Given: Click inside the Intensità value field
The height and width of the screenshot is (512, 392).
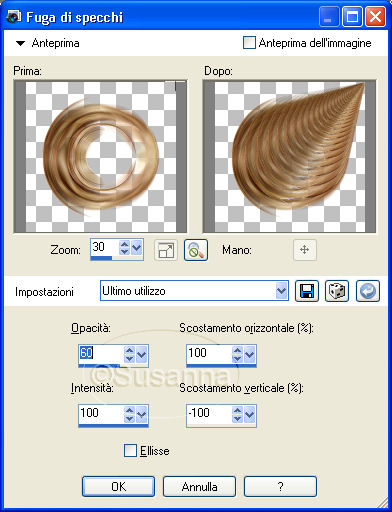Looking at the screenshot, I should coord(101,414).
